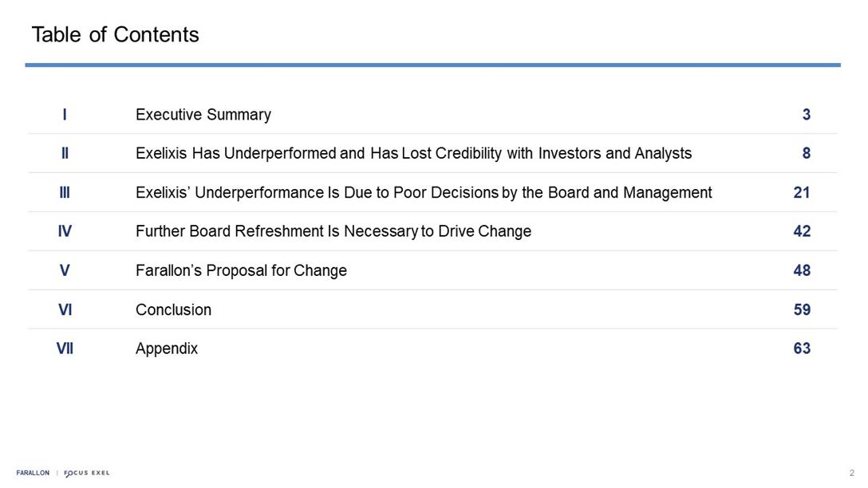Screen dimensions: 868x488
Task: Jump to the Conclusion section entry
Action: point(173,309)
